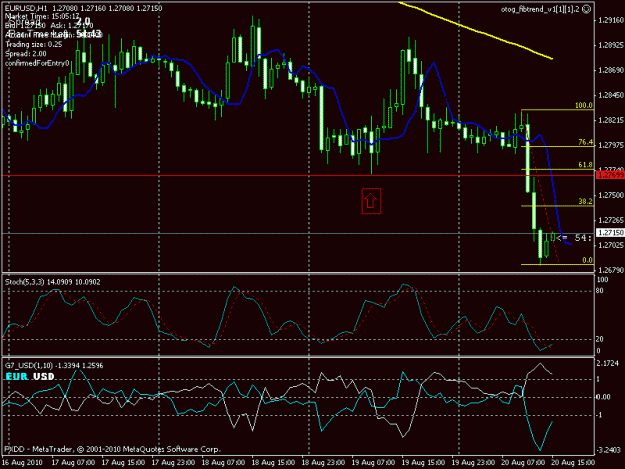The height and width of the screenshot is (469, 625).
Task: Click the 1.27975 price axis label
Action: pos(611,145)
